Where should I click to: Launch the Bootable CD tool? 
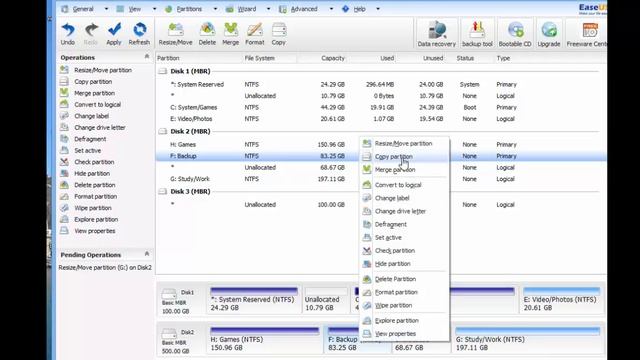[x=515, y=34]
